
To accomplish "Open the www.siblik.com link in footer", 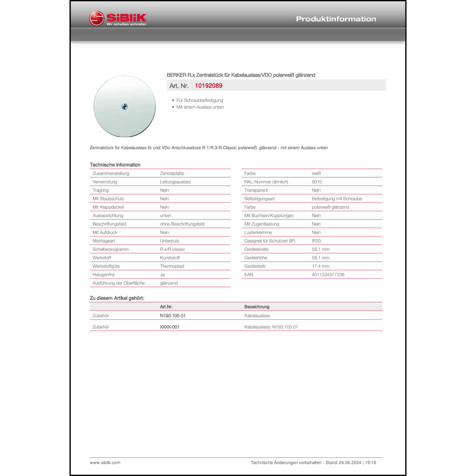I will point(105,463).
